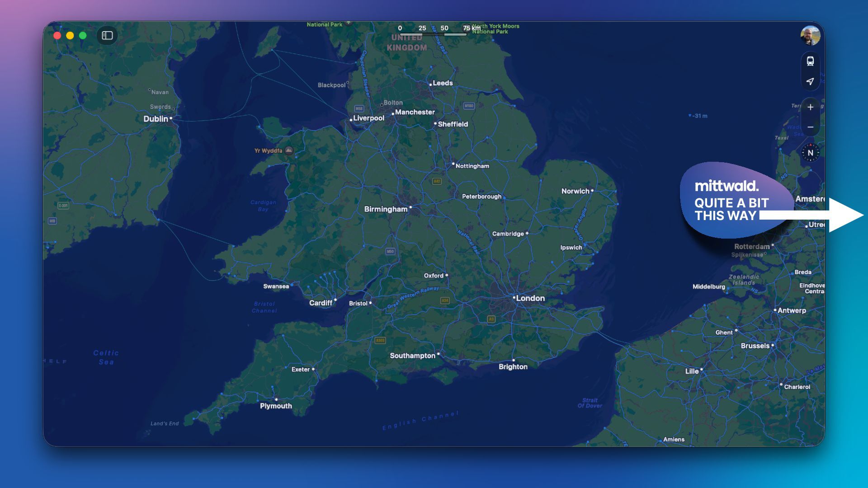Open transit map mode
This screenshot has height=488, width=868.
point(810,61)
